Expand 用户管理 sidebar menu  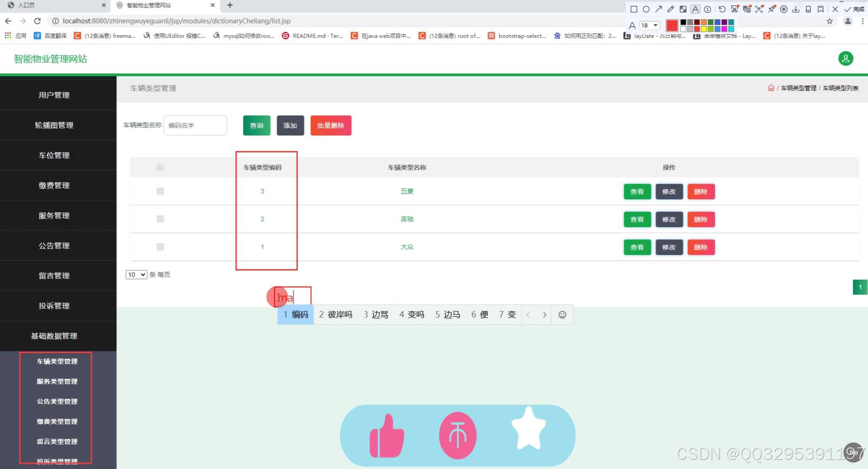pyautogui.click(x=54, y=95)
